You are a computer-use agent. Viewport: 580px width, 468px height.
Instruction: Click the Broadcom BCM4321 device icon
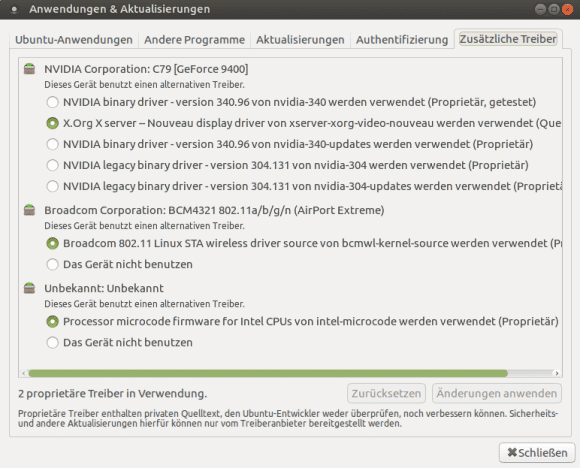tap(29, 210)
